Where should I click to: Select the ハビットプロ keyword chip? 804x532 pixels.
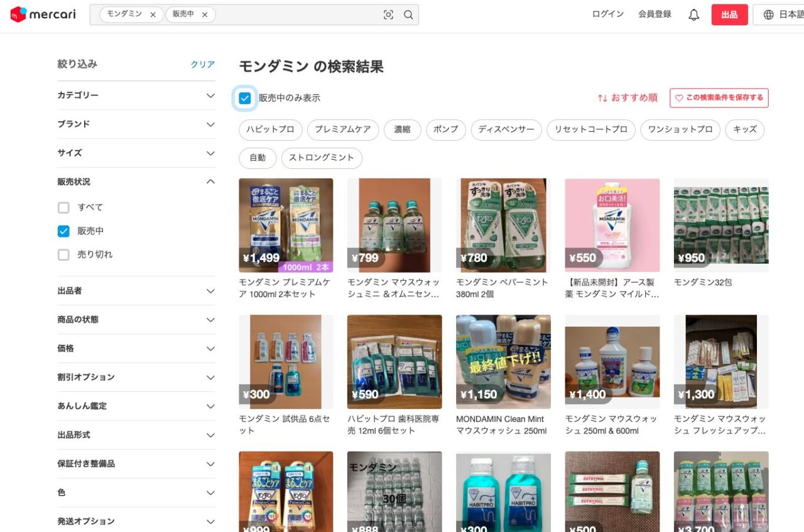[270, 130]
